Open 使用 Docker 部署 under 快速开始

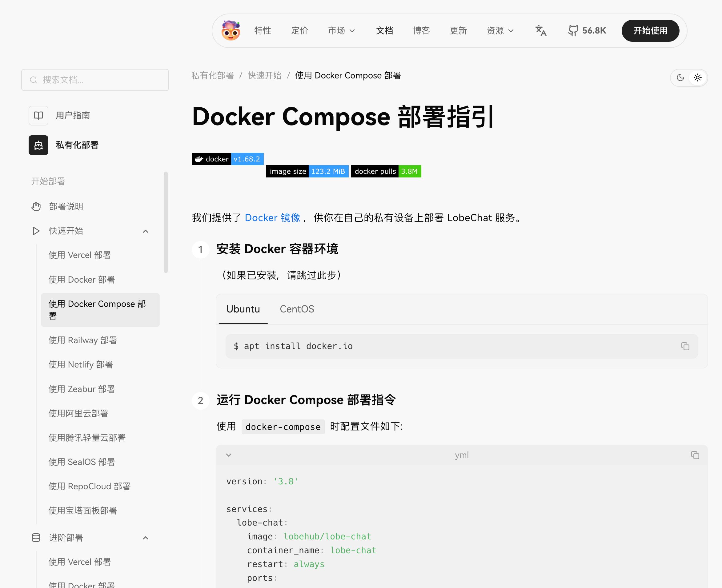pyautogui.click(x=82, y=280)
